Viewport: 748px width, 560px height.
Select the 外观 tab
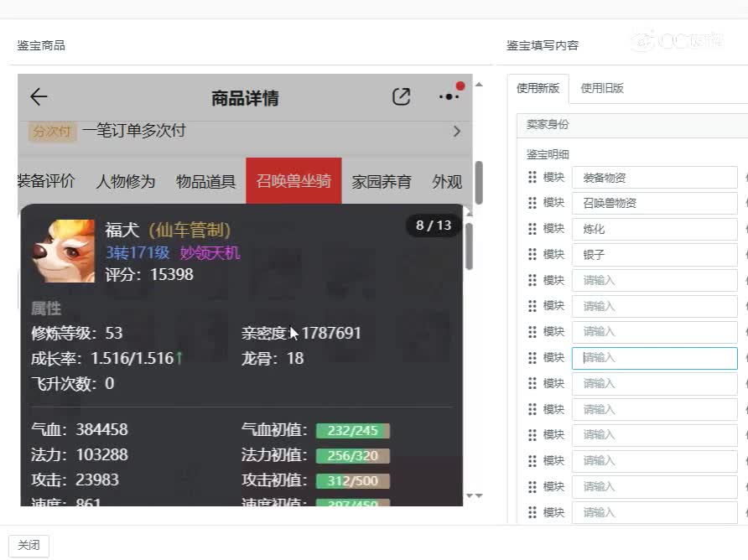448,181
